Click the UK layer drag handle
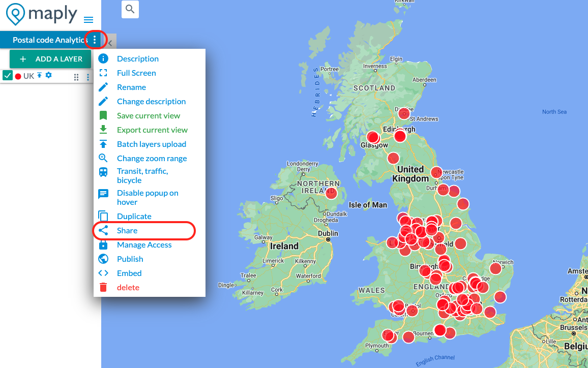Image resolution: width=588 pixels, height=368 pixels. pyautogui.click(x=76, y=77)
